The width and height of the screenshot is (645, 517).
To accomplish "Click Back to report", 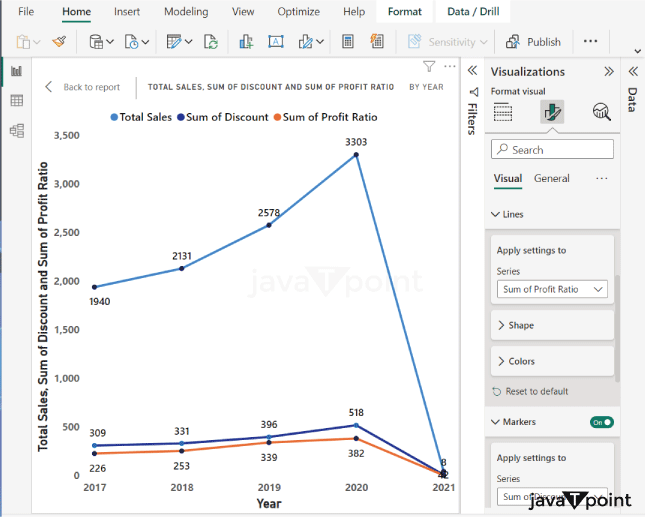I will click(83, 87).
